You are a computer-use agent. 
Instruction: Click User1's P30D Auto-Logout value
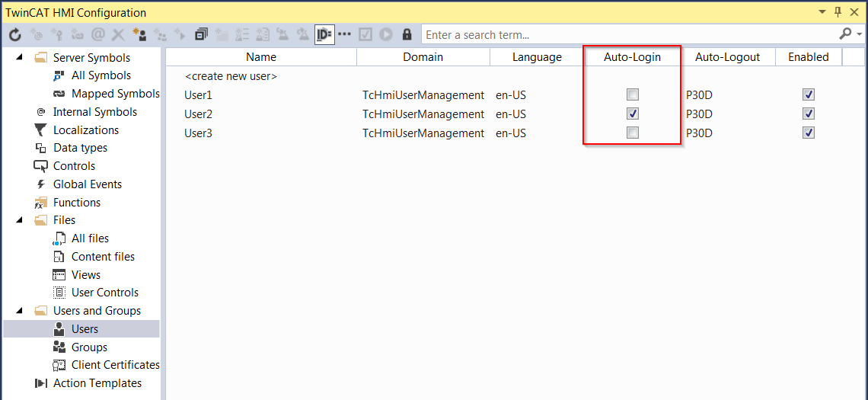pyautogui.click(x=699, y=95)
